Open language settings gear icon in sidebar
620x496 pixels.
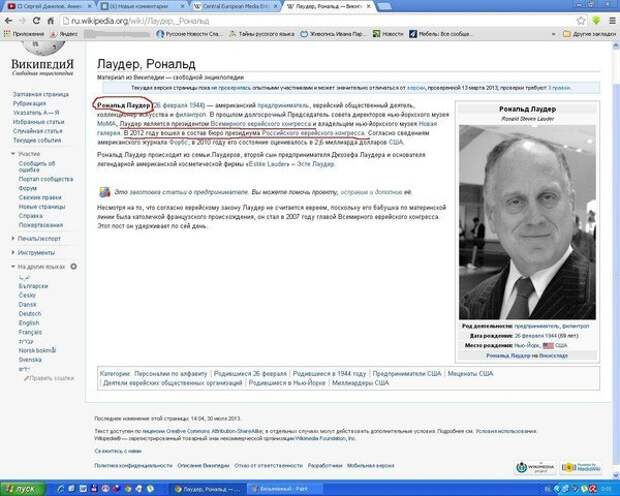pos(74,267)
